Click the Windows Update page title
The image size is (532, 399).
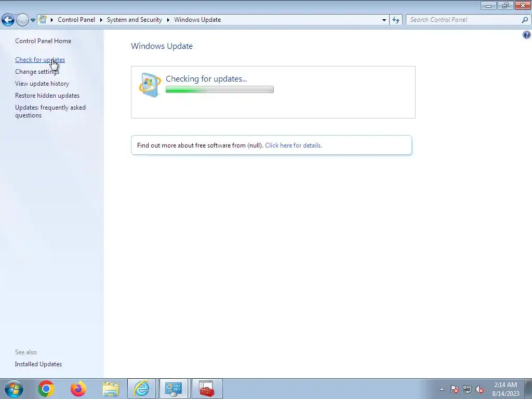[x=162, y=46]
